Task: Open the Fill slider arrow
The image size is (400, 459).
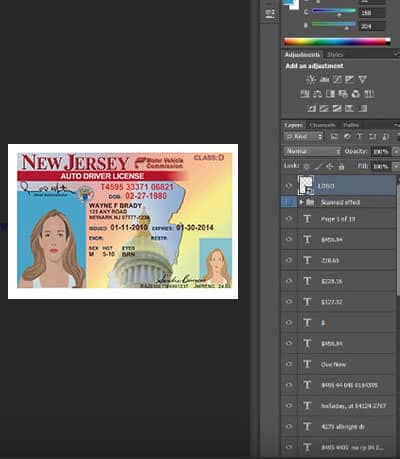Action: [396, 166]
